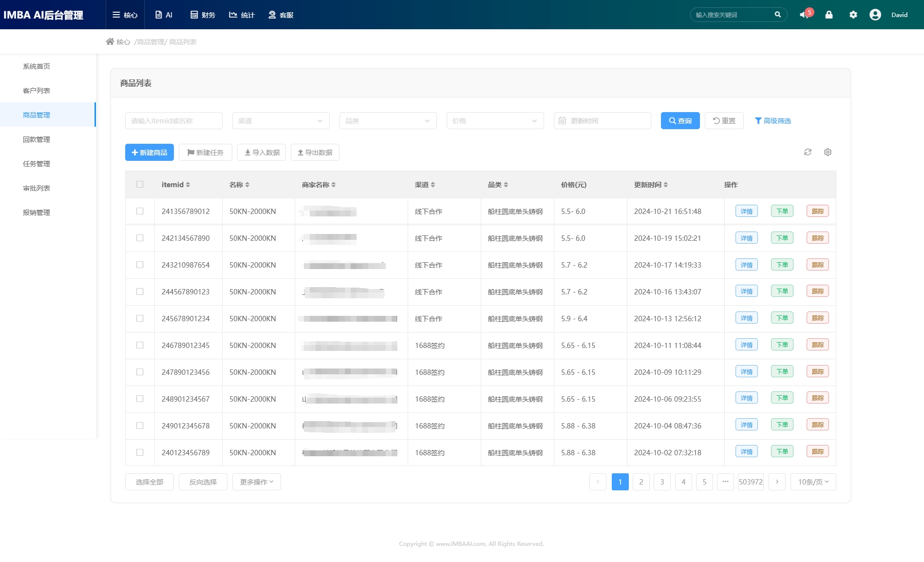Image resolution: width=924 pixels, height=562 pixels.
Task: Click 跟踪 for item 243210987654
Action: point(817,265)
